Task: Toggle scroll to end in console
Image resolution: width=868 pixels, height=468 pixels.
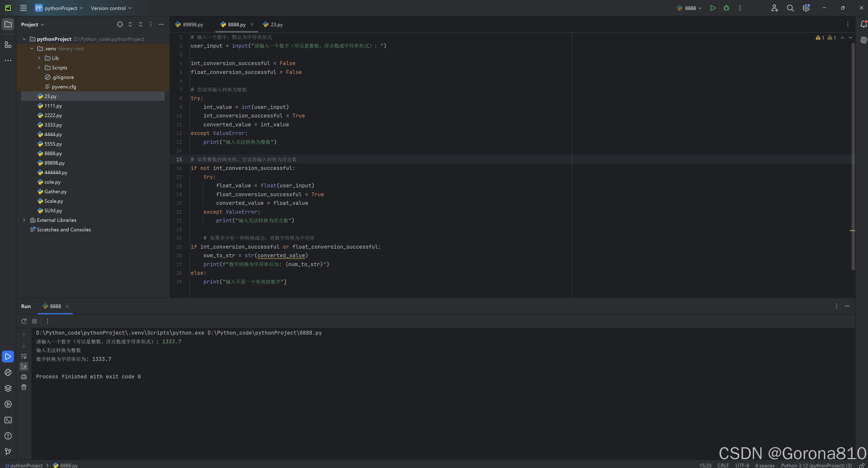Action: [x=24, y=366]
